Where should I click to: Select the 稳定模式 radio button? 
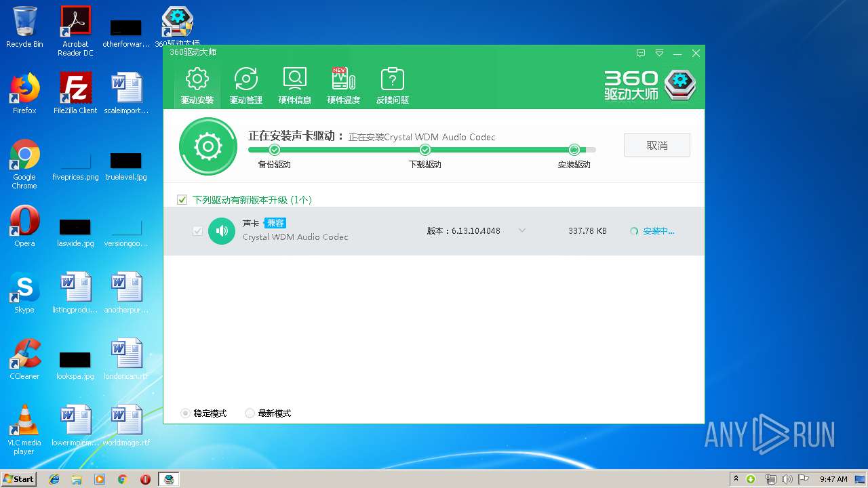[x=185, y=413]
